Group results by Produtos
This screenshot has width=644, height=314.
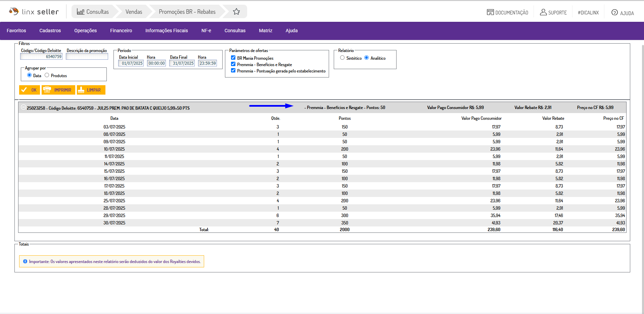[47, 75]
